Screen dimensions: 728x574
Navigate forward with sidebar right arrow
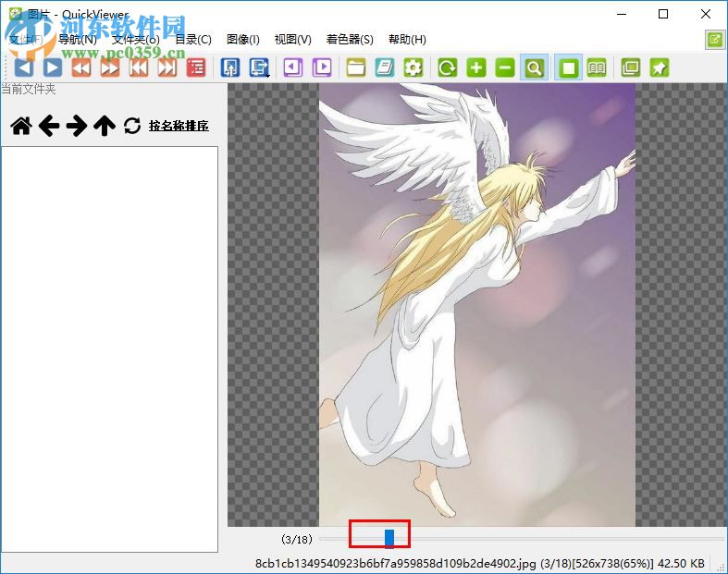coord(77,126)
